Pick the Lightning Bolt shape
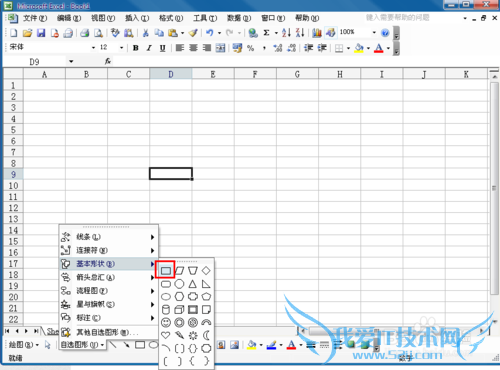500x370 pixels. tap(179, 335)
